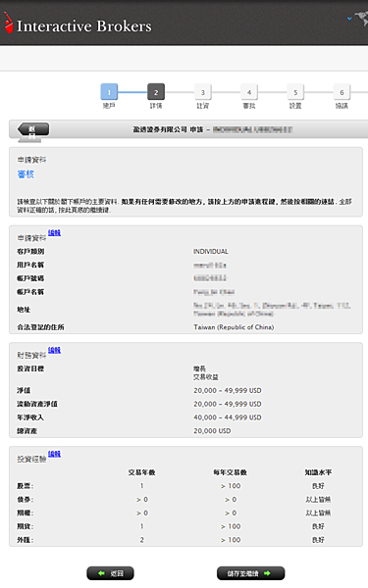The image size is (368, 588).
Task: Click the Interactive Brokers logo
Action: pyautogui.click(x=78, y=24)
